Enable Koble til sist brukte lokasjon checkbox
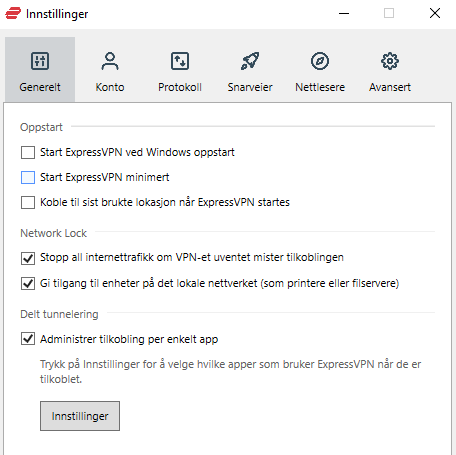The image size is (456, 455). click(28, 202)
